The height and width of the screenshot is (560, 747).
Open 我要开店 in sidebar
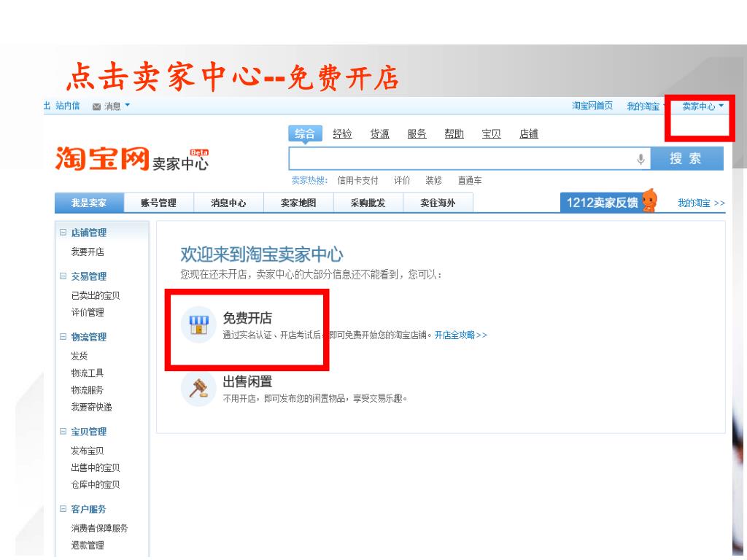coord(88,252)
